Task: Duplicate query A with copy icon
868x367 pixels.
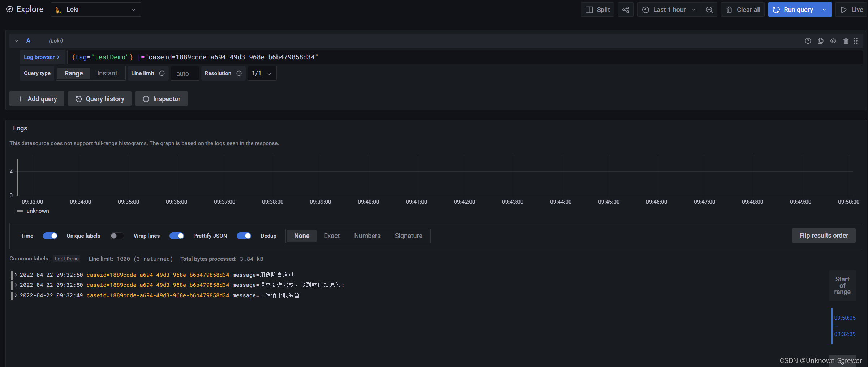Action: pos(821,41)
